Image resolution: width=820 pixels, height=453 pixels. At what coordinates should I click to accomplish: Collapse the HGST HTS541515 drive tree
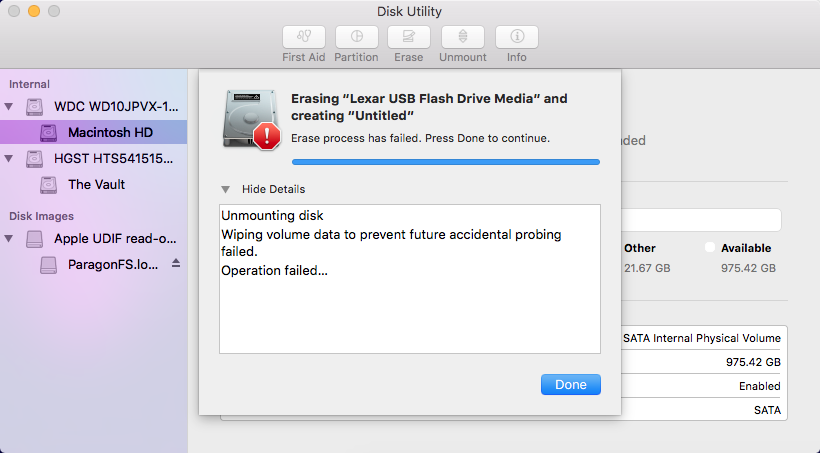pyautogui.click(x=9, y=158)
